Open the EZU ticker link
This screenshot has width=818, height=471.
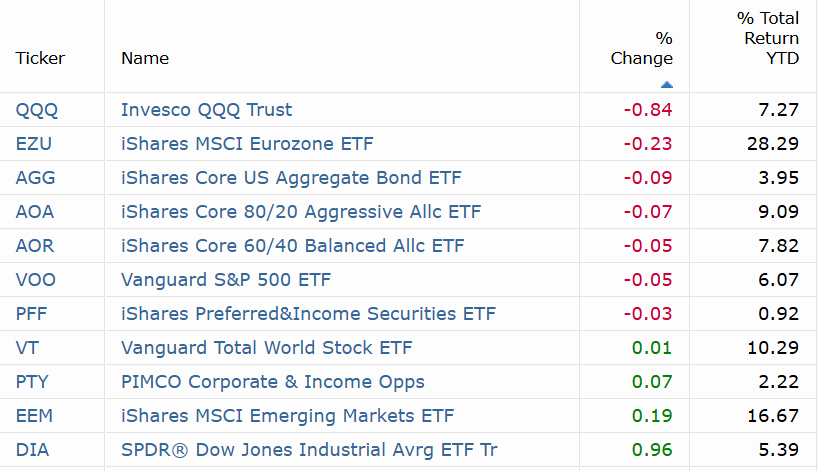[34, 144]
